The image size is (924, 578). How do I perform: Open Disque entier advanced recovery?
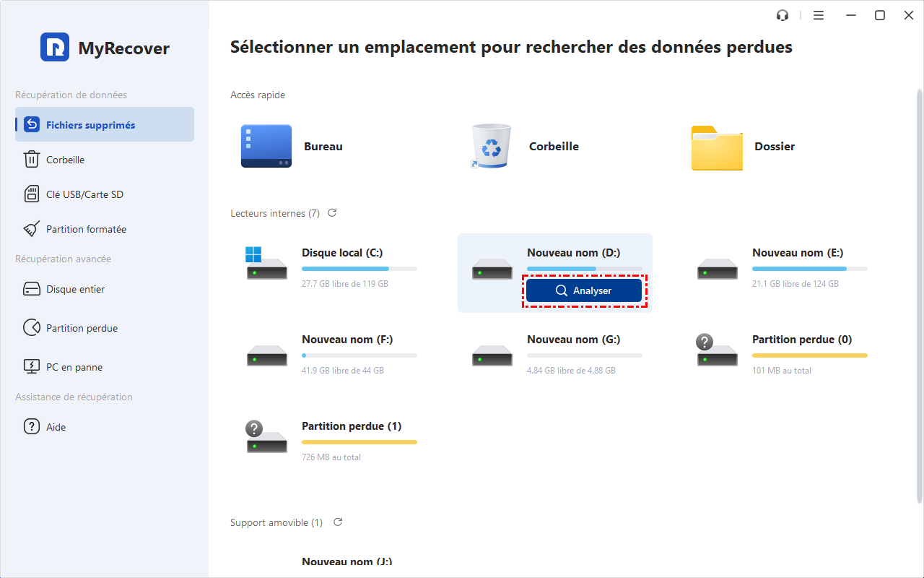pyautogui.click(x=75, y=289)
